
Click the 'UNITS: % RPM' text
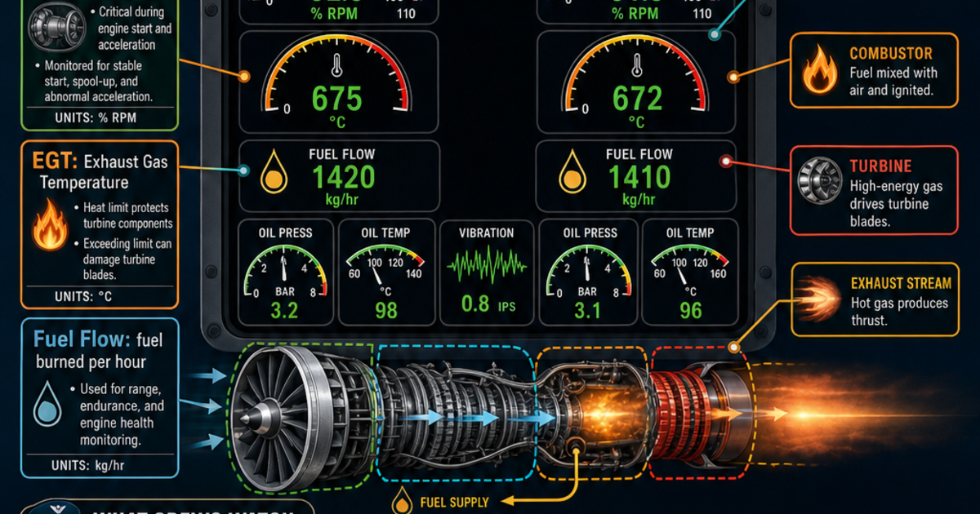pyautogui.click(x=97, y=117)
